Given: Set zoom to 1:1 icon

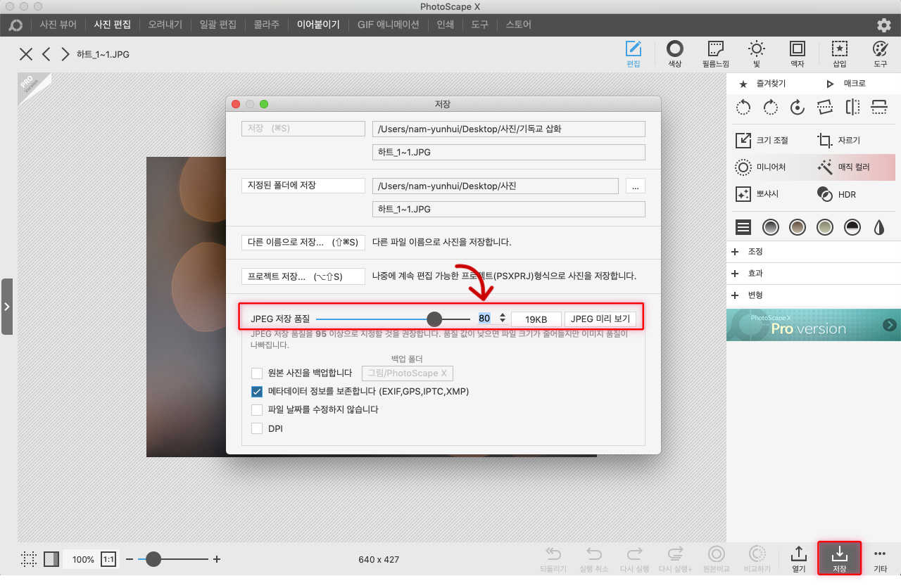Looking at the screenshot, I should [108, 559].
